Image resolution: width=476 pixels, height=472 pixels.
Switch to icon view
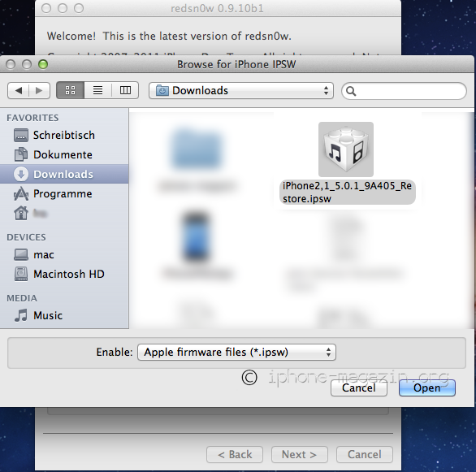(x=70, y=90)
